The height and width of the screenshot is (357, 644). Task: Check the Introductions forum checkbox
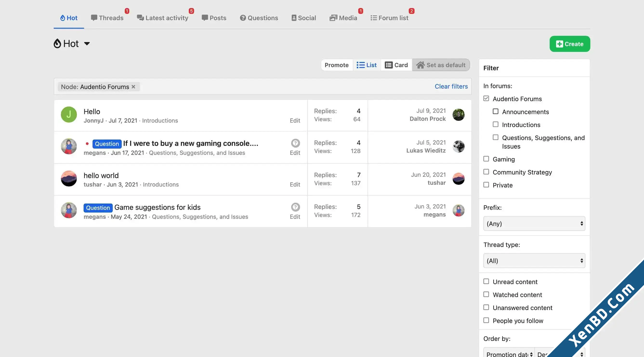pyautogui.click(x=495, y=125)
